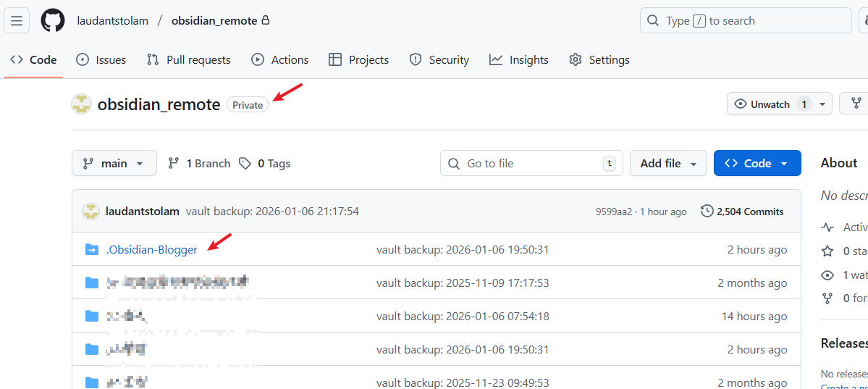View the 1 Branch link

tap(199, 164)
